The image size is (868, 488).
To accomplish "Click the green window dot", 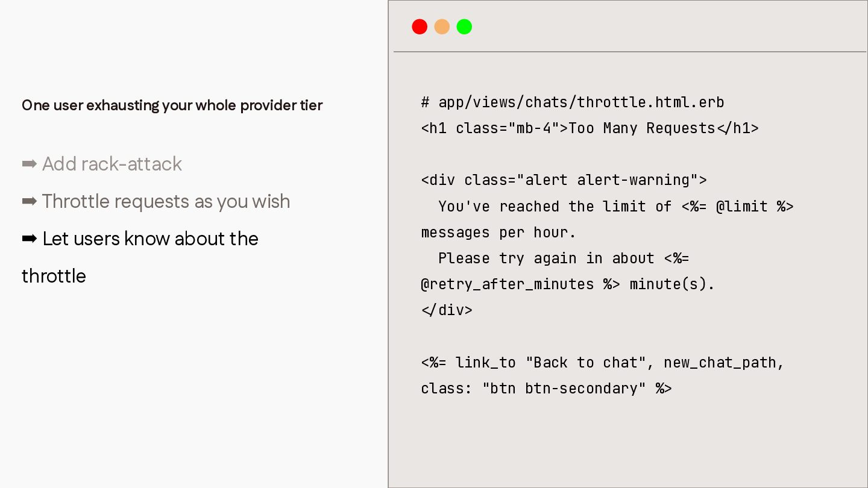I will pos(464,27).
